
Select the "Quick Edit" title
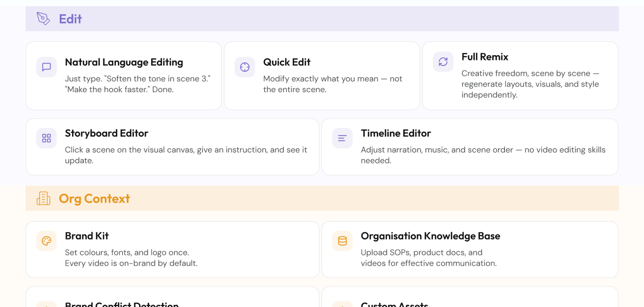click(x=287, y=62)
